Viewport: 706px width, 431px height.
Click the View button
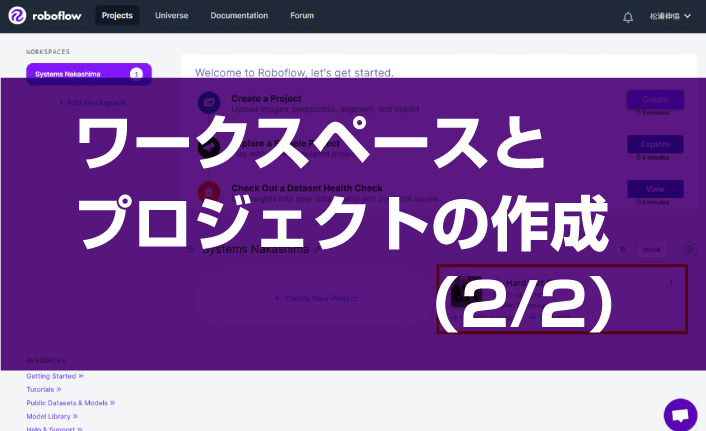coord(655,189)
